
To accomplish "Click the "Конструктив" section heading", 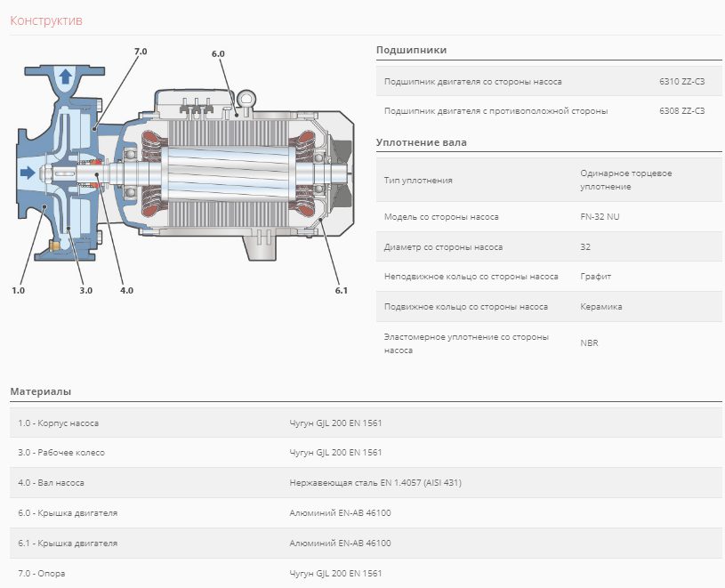I will [46, 20].
